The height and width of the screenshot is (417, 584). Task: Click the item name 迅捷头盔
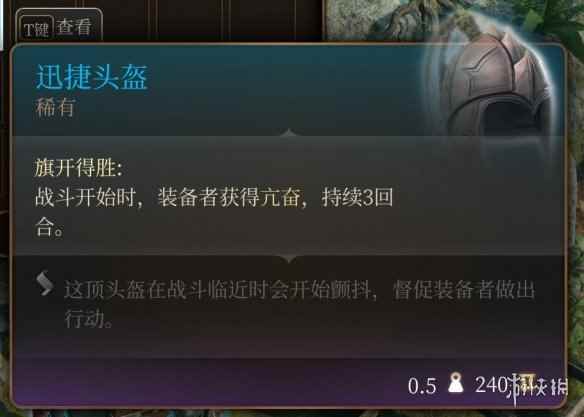click(92, 77)
